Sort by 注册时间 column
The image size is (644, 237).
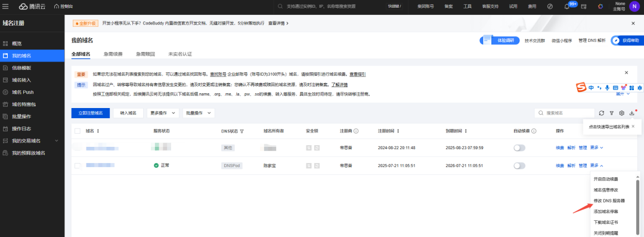(398, 131)
